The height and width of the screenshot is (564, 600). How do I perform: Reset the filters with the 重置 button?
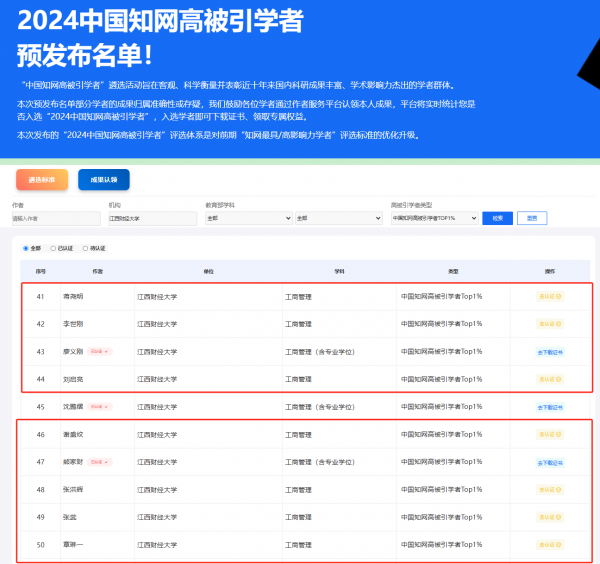pos(532,218)
